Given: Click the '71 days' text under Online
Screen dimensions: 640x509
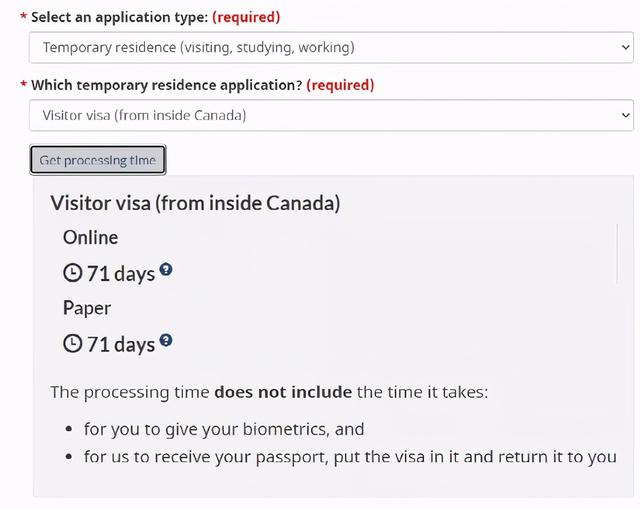Looking at the screenshot, I should tap(120, 273).
